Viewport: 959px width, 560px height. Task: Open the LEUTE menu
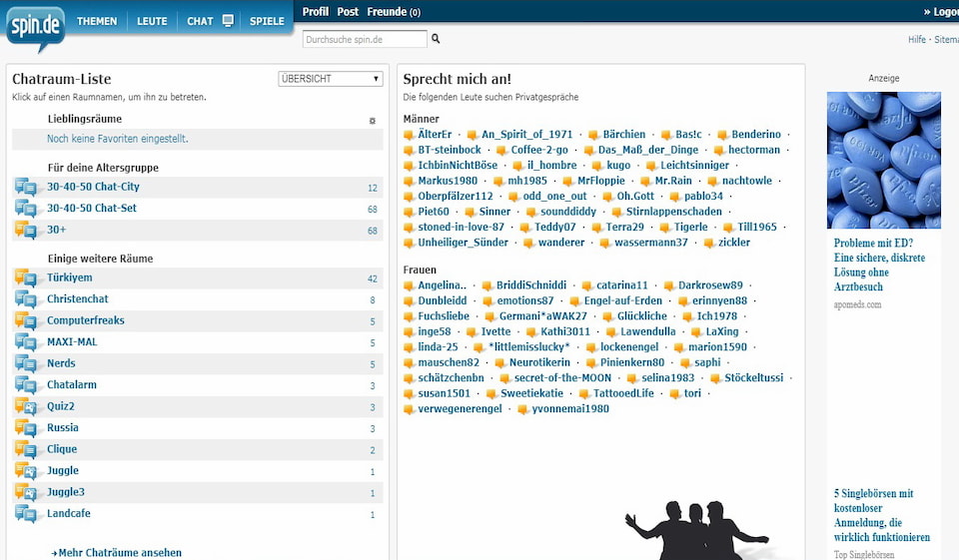pos(152,21)
